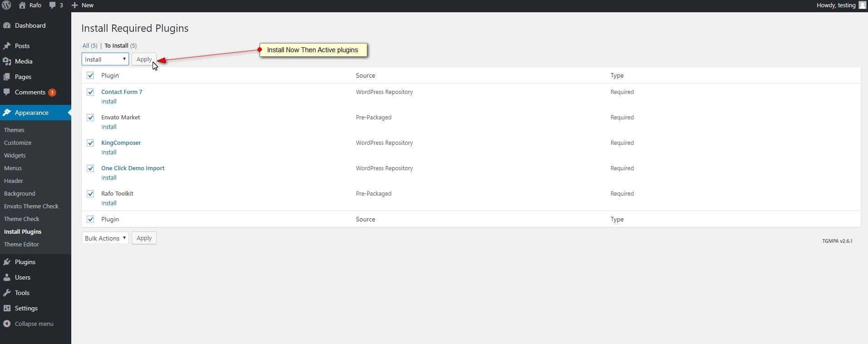The height and width of the screenshot is (344, 868).
Task: Click the bottom Apply button
Action: (144, 238)
